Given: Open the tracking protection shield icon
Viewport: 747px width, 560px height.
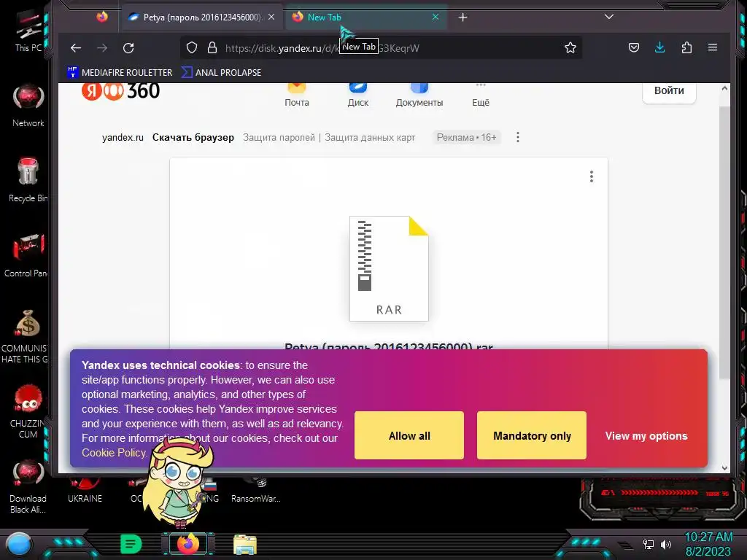Looking at the screenshot, I should pos(192,47).
